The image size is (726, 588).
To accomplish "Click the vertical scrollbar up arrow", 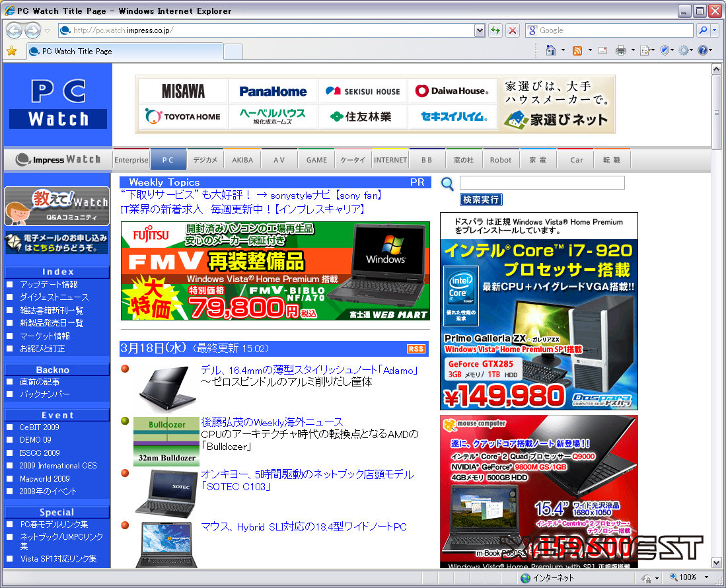I will [x=716, y=69].
